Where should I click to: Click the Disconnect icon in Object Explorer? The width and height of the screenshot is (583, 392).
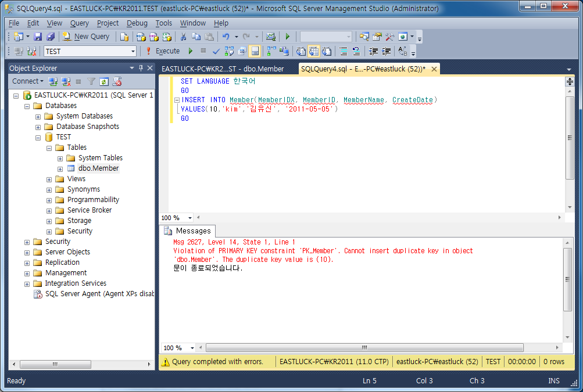(66, 81)
